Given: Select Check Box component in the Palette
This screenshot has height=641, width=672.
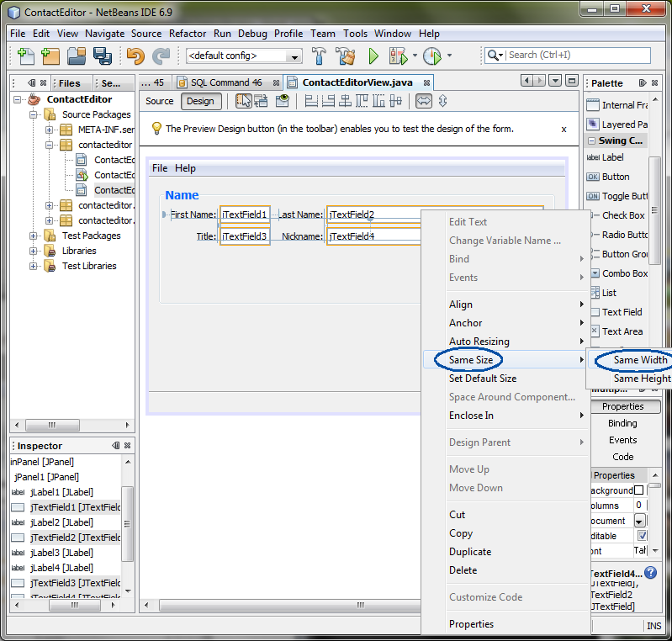Looking at the screenshot, I should point(618,215).
